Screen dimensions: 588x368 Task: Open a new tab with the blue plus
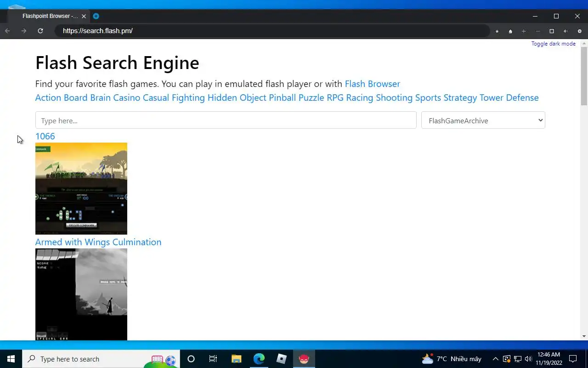96,16
